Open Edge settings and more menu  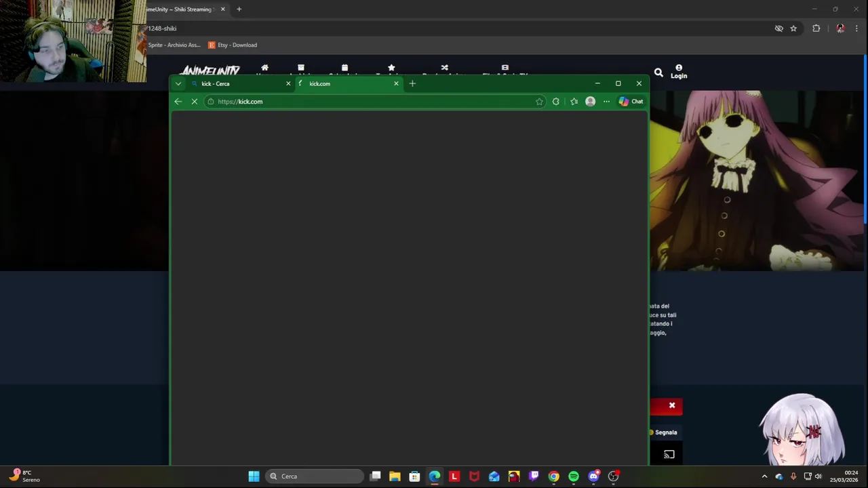click(606, 102)
